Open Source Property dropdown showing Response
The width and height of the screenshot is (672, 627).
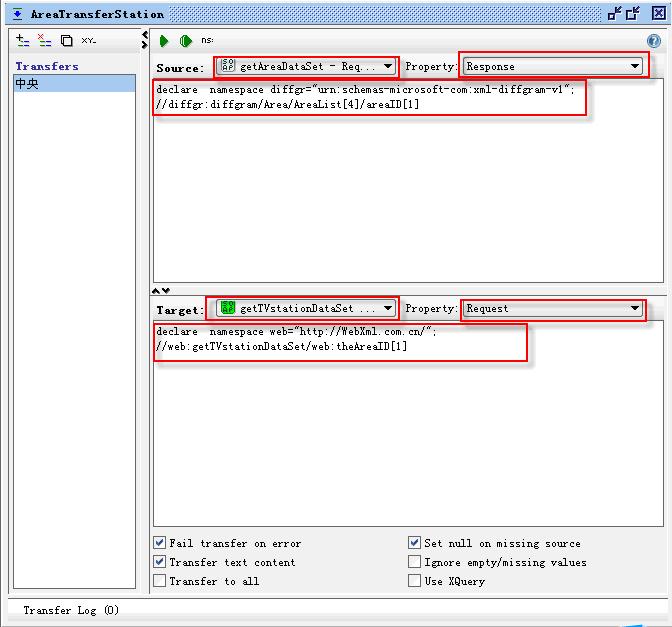[553, 67]
